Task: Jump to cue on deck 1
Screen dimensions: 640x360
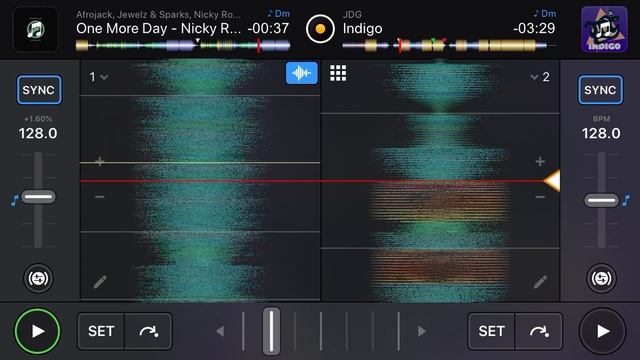Action: coord(148,331)
